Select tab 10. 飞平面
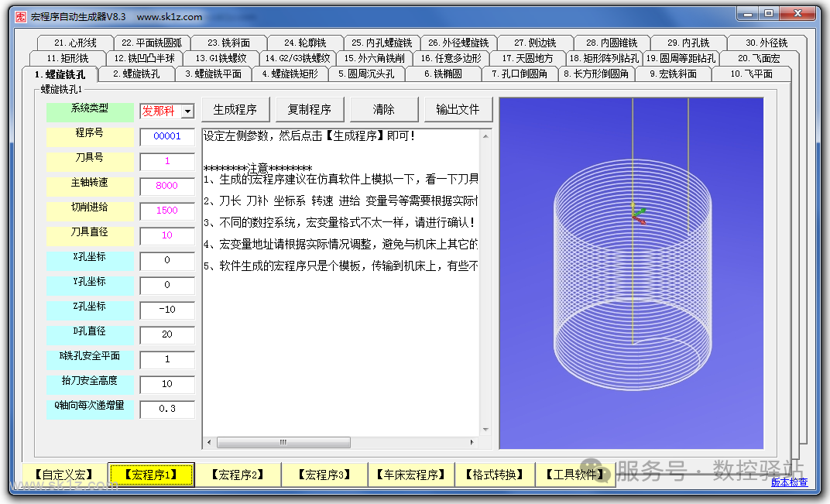 [x=752, y=74]
